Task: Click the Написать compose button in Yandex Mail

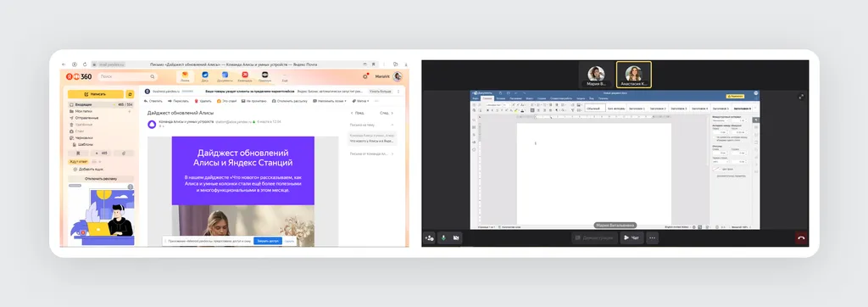Action: click(x=96, y=94)
